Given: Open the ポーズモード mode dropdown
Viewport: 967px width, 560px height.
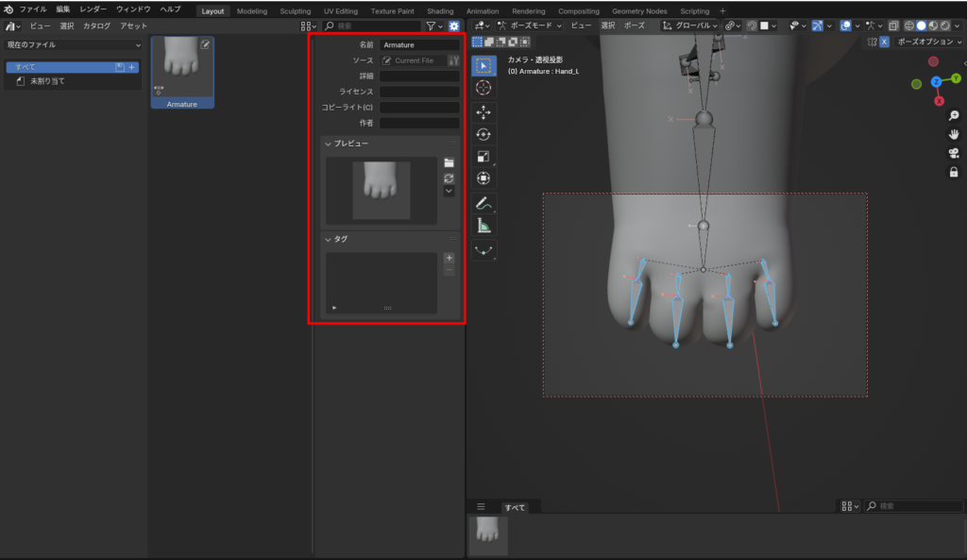Looking at the screenshot, I should (534, 26).
